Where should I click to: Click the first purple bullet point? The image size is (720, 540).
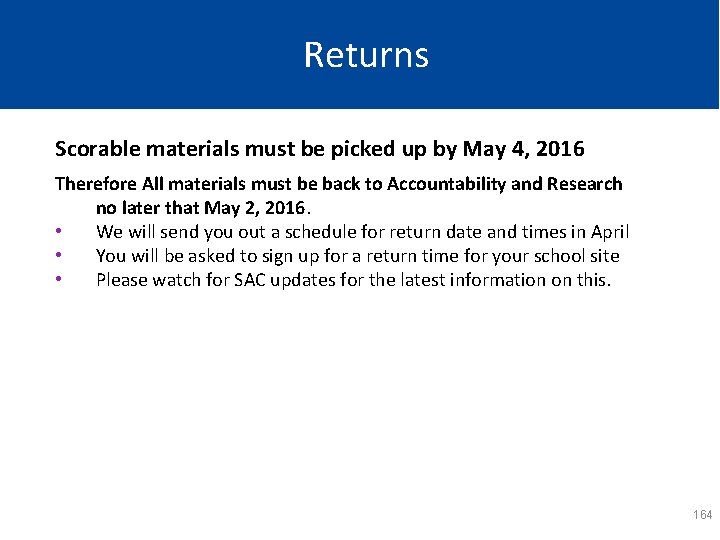click(60, 233)
